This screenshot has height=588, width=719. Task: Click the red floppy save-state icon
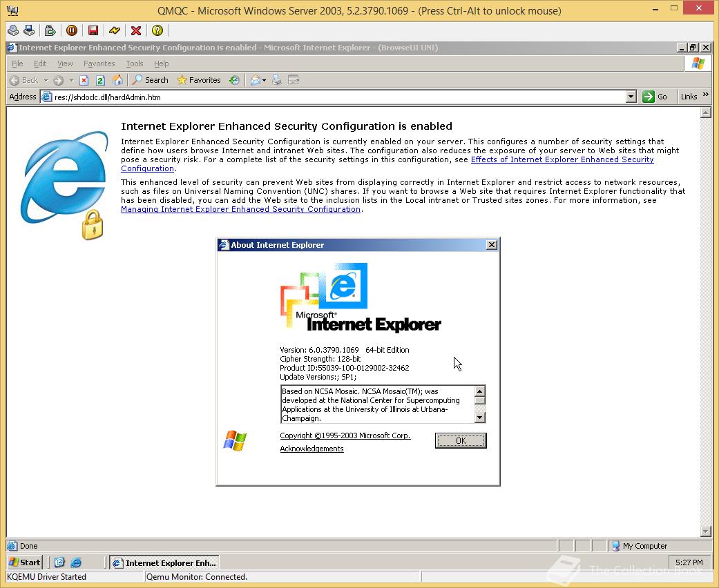pyautogui.click(x=93, y=30)
